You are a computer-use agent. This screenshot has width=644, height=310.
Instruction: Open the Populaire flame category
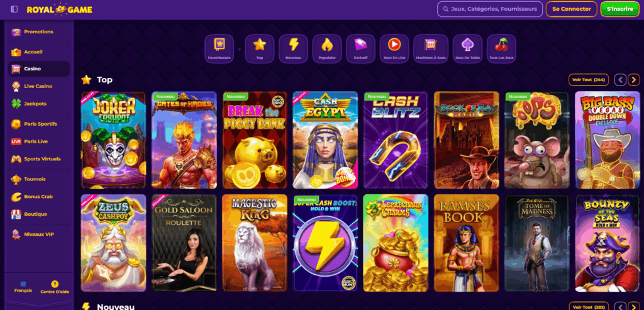(x=327, y=48)
